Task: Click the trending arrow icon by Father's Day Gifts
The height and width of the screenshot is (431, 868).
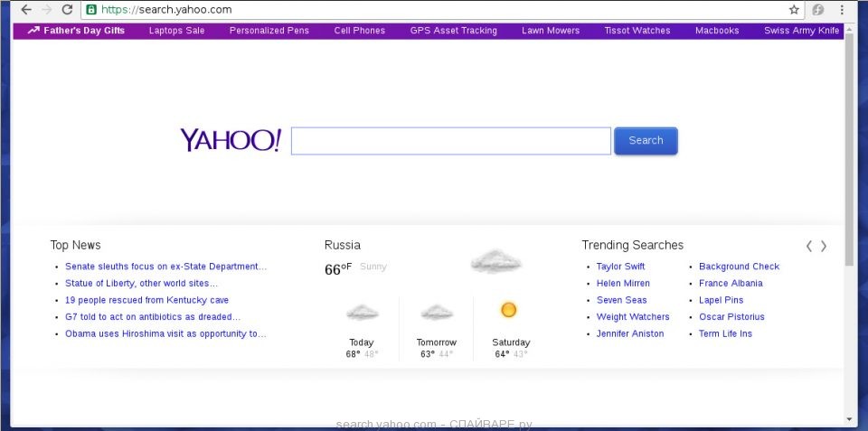Action: (x=33, y=31)
